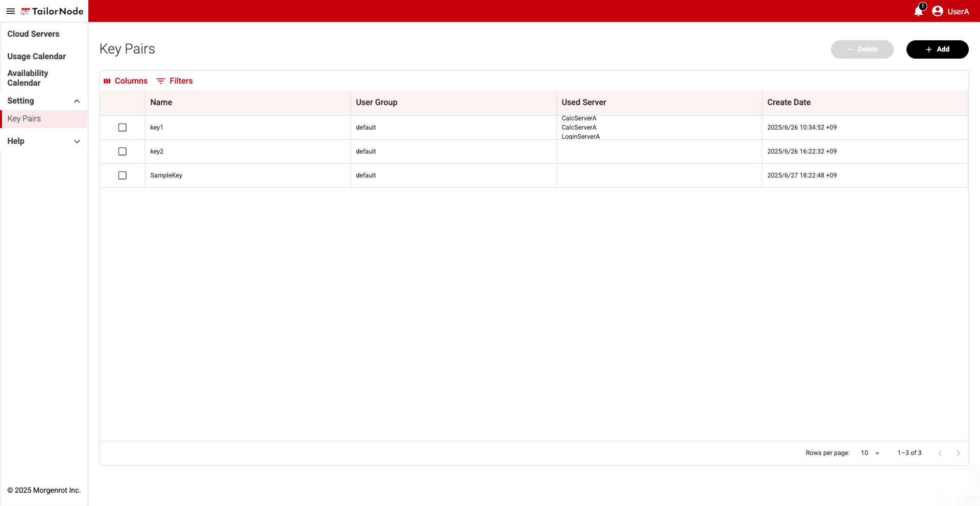This screenshot has width=980, height=506.
Task: Open the UserA account avatar
Action: point(938,11)
